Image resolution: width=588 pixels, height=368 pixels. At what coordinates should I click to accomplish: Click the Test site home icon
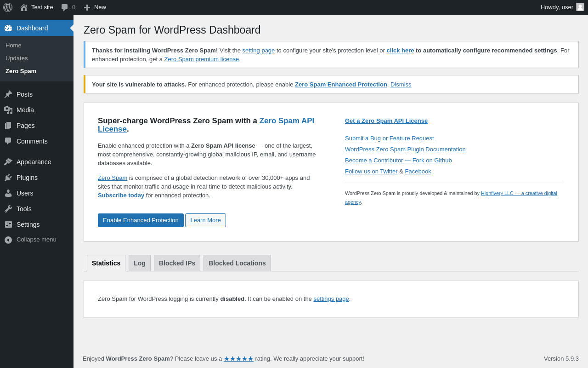pyautogui.click(x=24, y=7)
